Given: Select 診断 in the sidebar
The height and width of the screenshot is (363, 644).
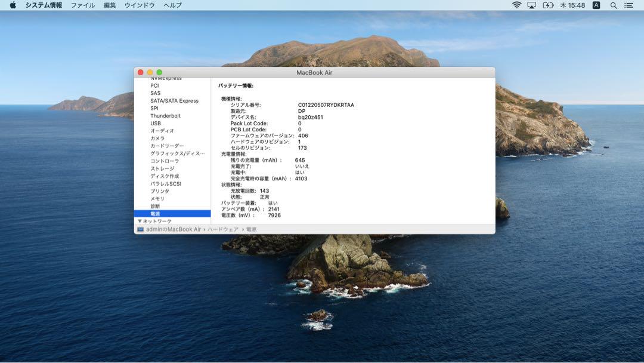Looking at the screenshot, I should tap(155, 207).
